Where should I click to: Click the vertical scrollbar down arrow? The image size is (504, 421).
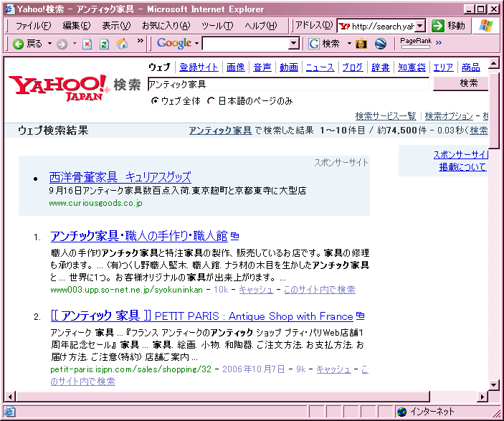coord(494,384)
